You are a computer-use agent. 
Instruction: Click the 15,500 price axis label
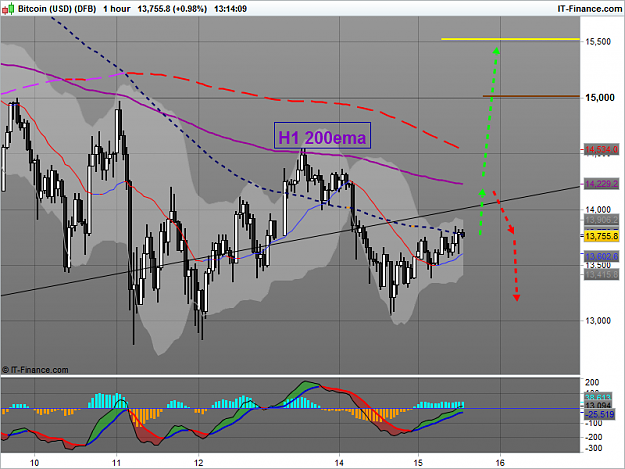point(598,41)
